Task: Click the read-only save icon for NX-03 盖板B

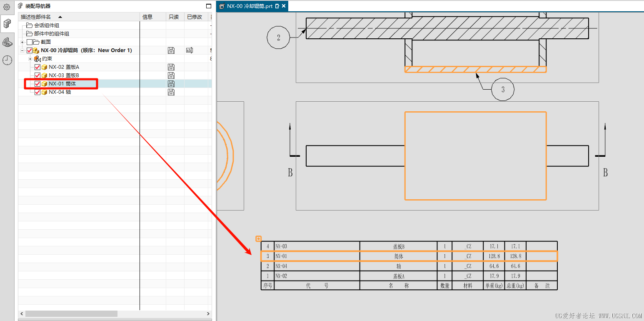Action: (171, 75)
